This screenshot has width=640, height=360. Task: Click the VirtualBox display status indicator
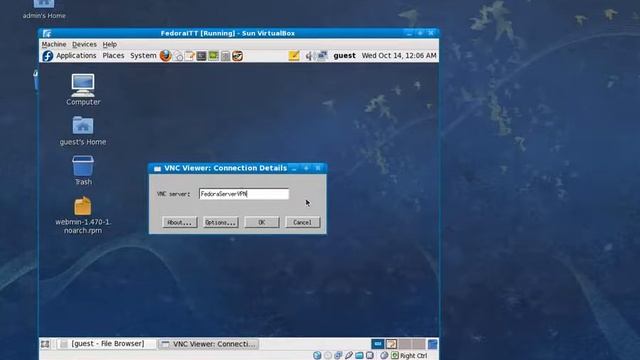click(x=370, y=356)
